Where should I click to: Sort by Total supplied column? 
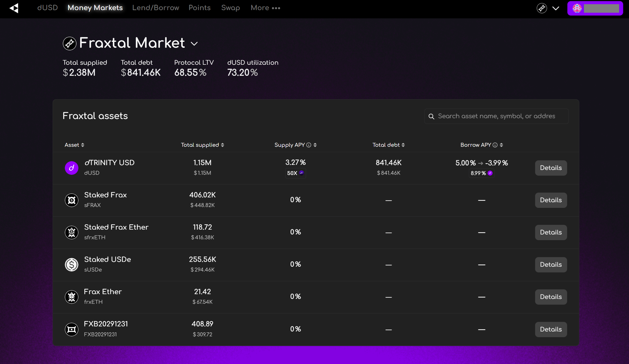pos(202,145)
